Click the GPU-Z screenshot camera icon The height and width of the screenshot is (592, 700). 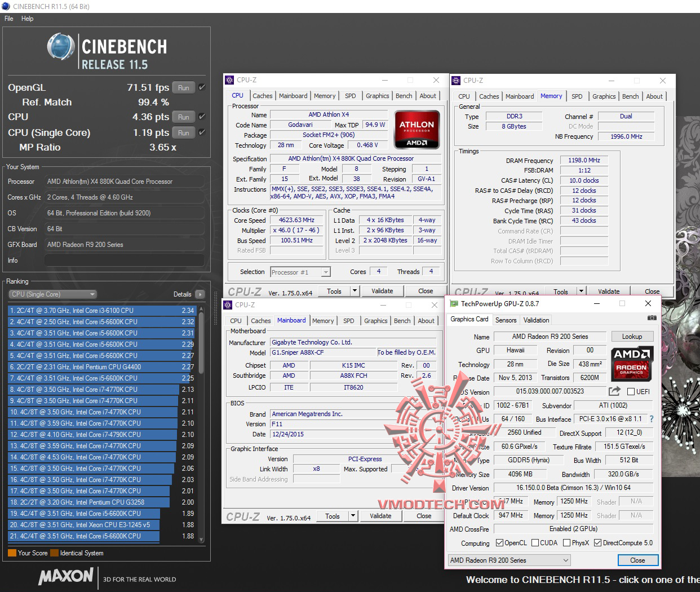tap(652, 318)
